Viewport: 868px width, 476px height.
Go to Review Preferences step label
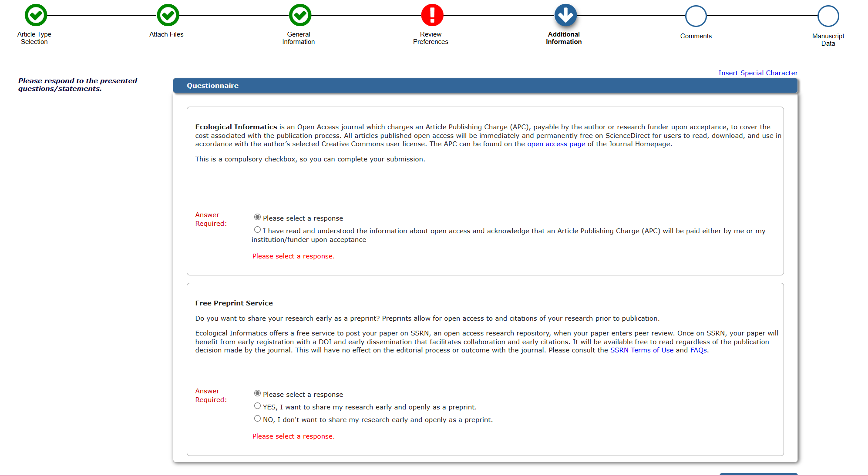coord(431,38)
